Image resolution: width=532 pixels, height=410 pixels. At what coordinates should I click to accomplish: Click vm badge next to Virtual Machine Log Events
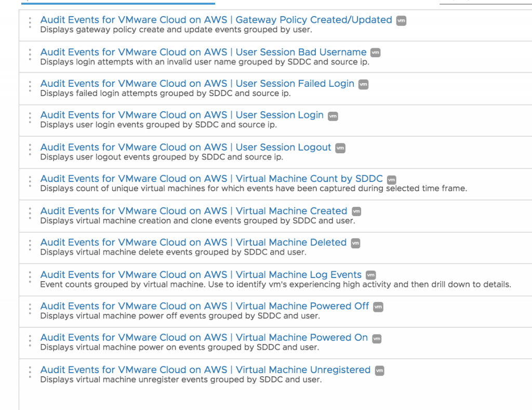click(371, 275)
